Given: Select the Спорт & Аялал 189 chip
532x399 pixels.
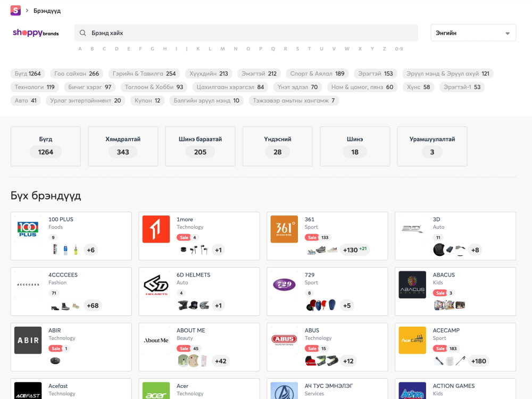Looking at the screenshot, I should pyautogui.click(x=317, y=73).
